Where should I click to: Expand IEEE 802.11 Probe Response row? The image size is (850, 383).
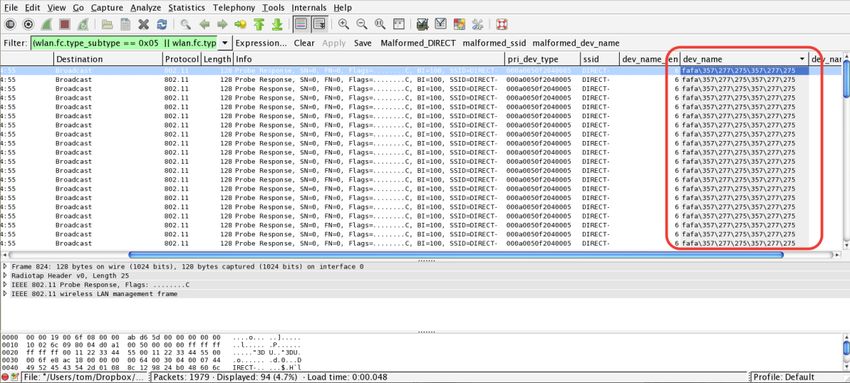click(5, 285)
